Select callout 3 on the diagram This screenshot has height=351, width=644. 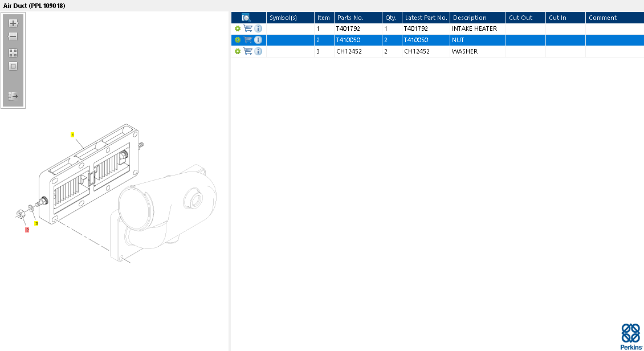pos(36,223)
